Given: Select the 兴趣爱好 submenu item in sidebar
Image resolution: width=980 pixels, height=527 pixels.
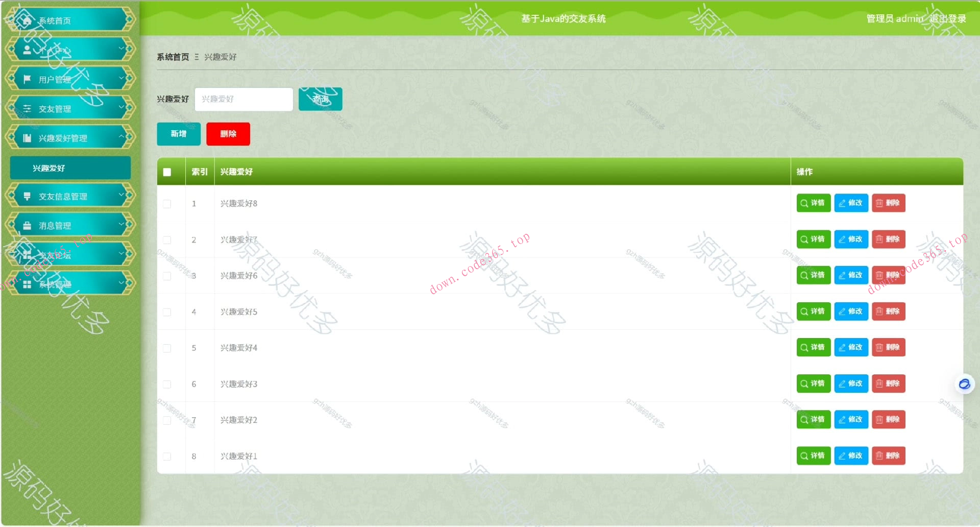Looking at the screenshot, I should (70, 168).
